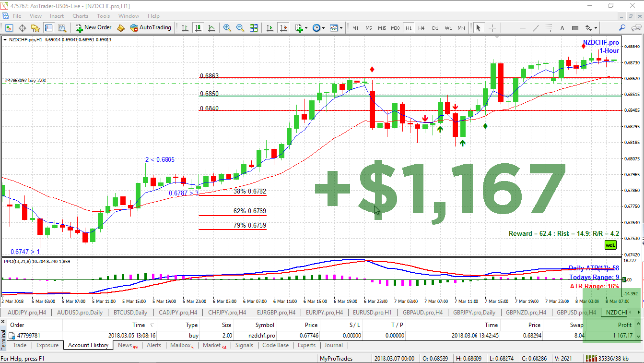Image resolution: width=644 pixels, height=363 pixels.
Task: Draw a horizontal line tool
Action: pyautogui.click(x=523, y=28)
